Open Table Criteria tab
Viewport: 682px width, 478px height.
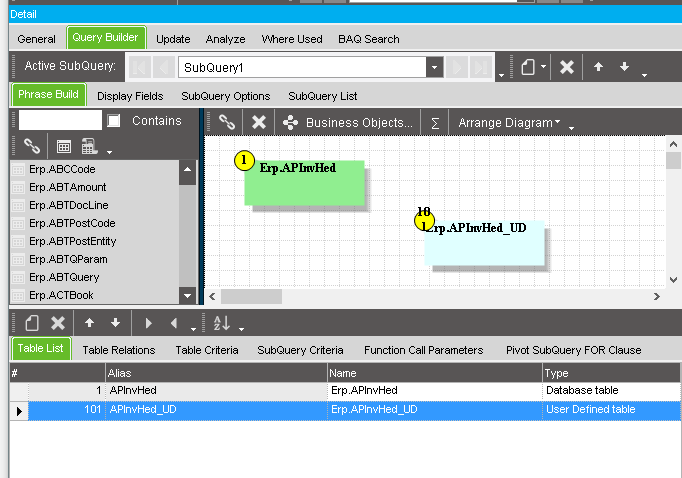207,350
